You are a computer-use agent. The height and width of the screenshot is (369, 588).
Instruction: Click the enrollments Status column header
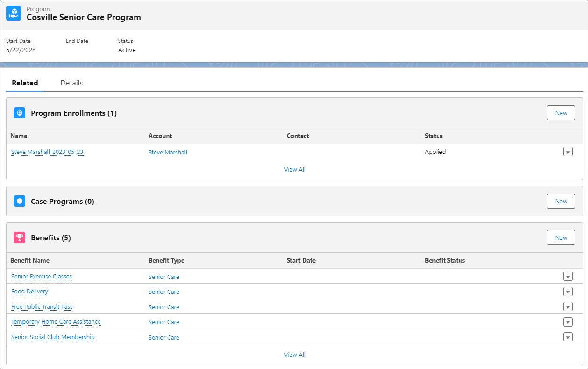[434, 136]
